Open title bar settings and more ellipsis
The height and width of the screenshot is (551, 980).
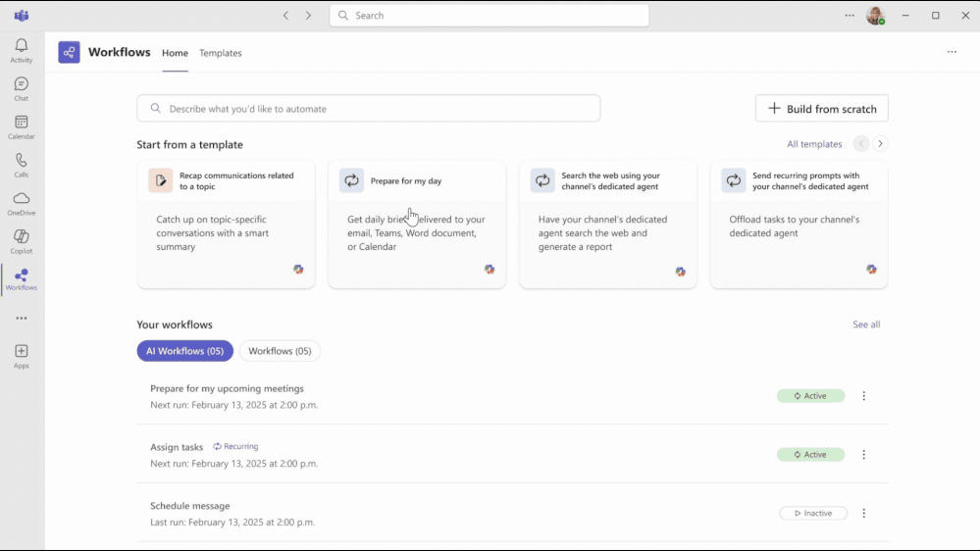pos(850,16)
